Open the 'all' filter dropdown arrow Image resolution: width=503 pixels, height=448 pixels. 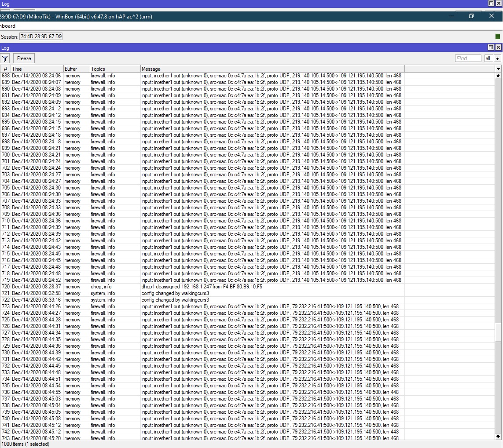tap(497, 58)
